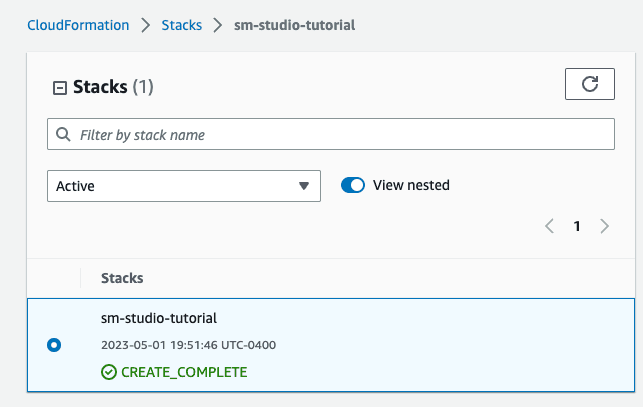The width and height of the screenshot is (643, 407).
Task: Click the Stacks column header
Action: [122, 277]
